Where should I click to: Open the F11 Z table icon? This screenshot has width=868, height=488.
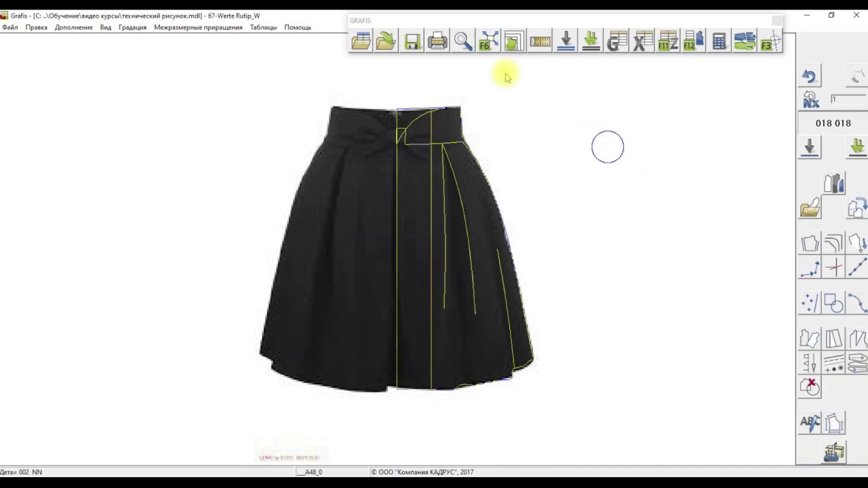(668, 41)
